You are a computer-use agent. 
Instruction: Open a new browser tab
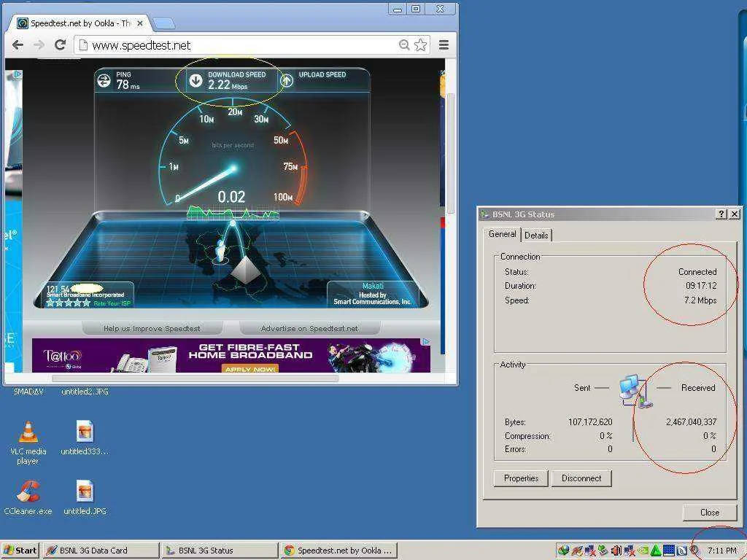[164, 23]
